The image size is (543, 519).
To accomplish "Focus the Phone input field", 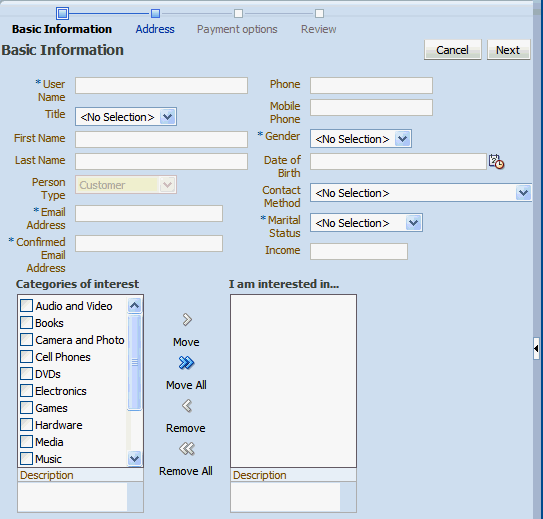I will pos(371,86).
